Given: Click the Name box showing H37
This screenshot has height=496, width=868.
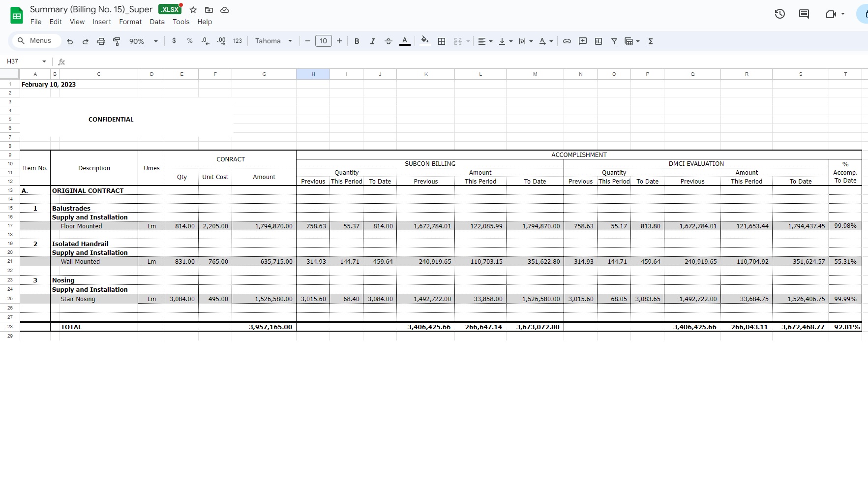Looking at the screenshot, I should point(26,62).
